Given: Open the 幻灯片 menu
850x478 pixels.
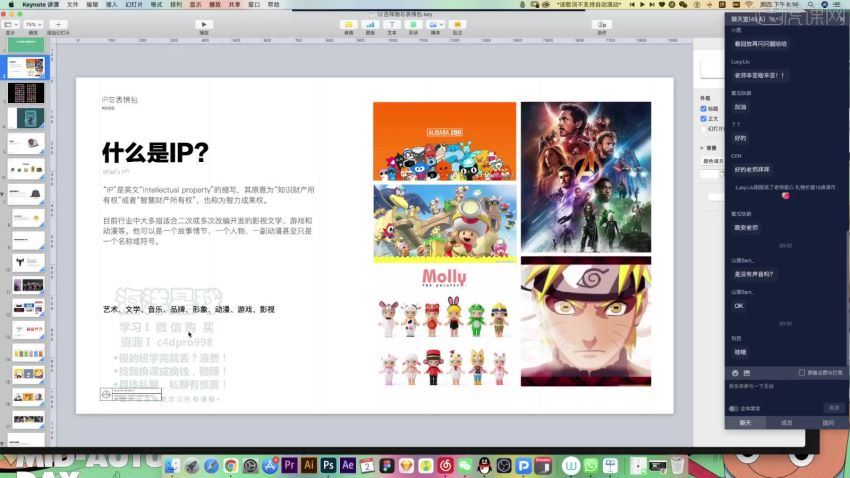Looking at the screenshot, I should pyautogui.click(x=134, y=4).
